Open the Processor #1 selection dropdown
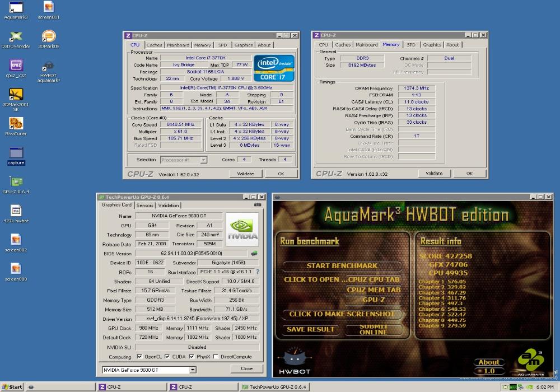This screenshot has width=560, height=392. point(204,160)
